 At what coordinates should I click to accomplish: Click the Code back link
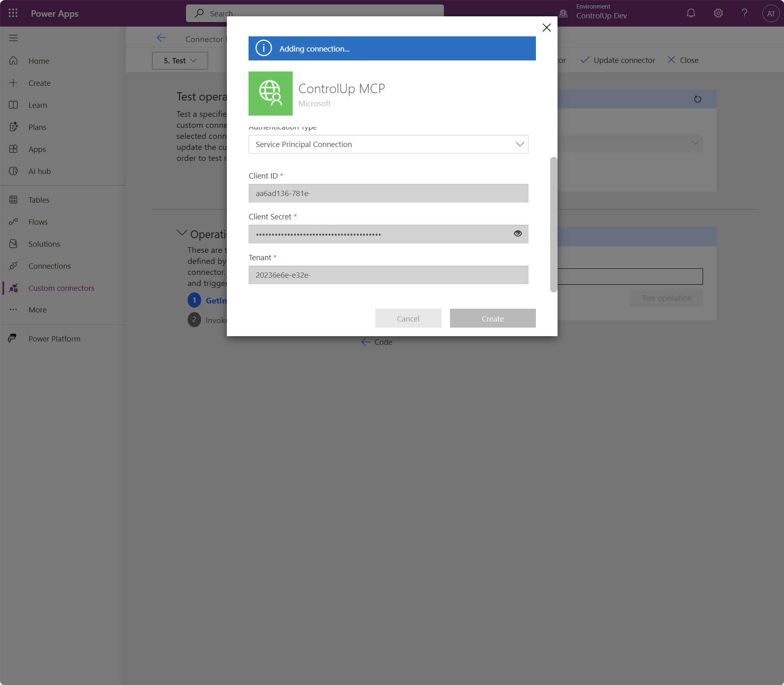[x=377, y=342]
